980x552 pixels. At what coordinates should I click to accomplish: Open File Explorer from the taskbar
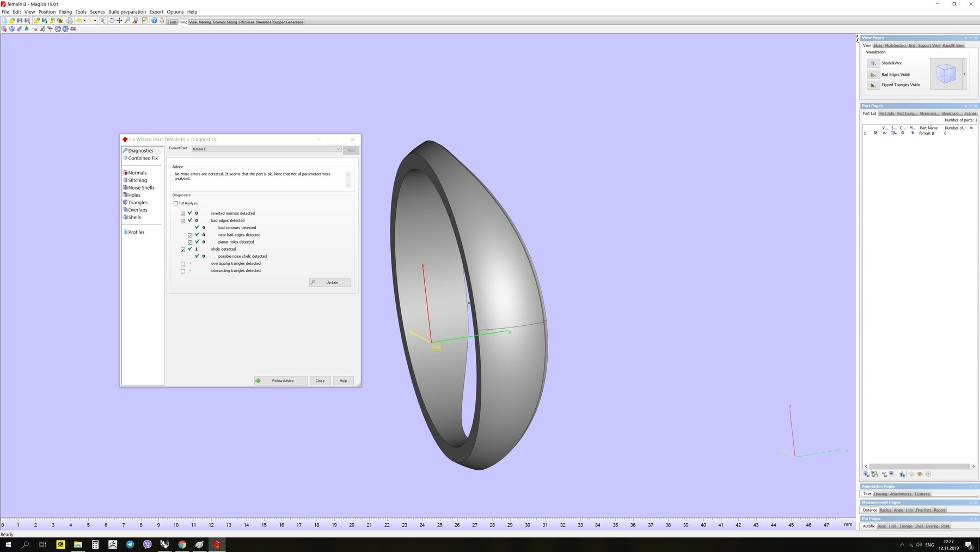pos(78,544)
